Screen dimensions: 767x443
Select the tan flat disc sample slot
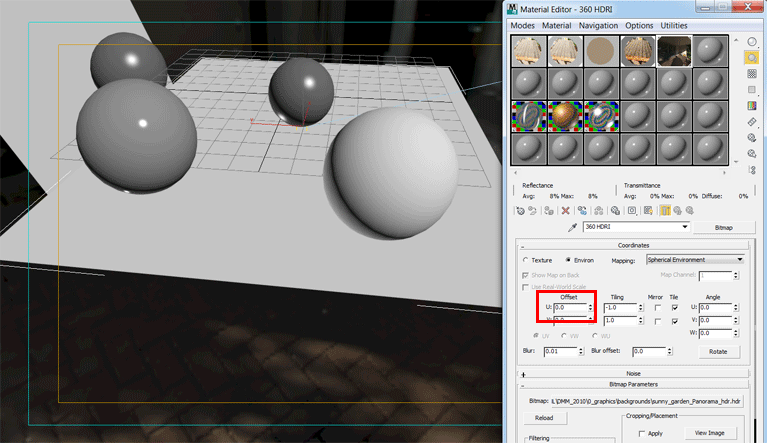(x=601, y=51)
